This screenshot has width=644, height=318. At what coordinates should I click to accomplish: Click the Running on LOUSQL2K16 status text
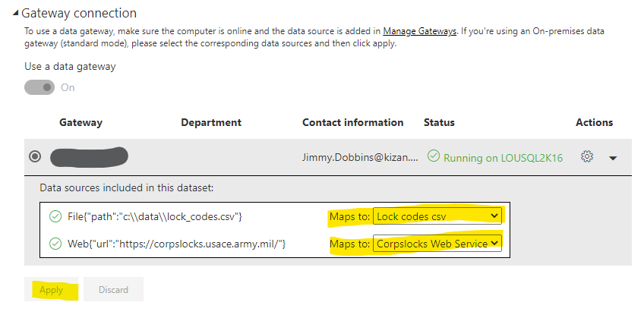coord(503,157)
